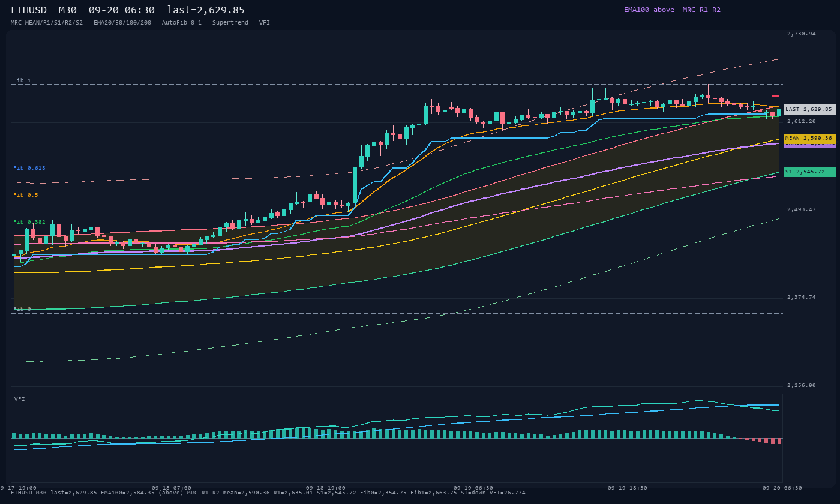Image resolution: width=840 pixels, height=504 pixels.
Task: Click the MRC R1-R2 status label
Action: (701, 10)
